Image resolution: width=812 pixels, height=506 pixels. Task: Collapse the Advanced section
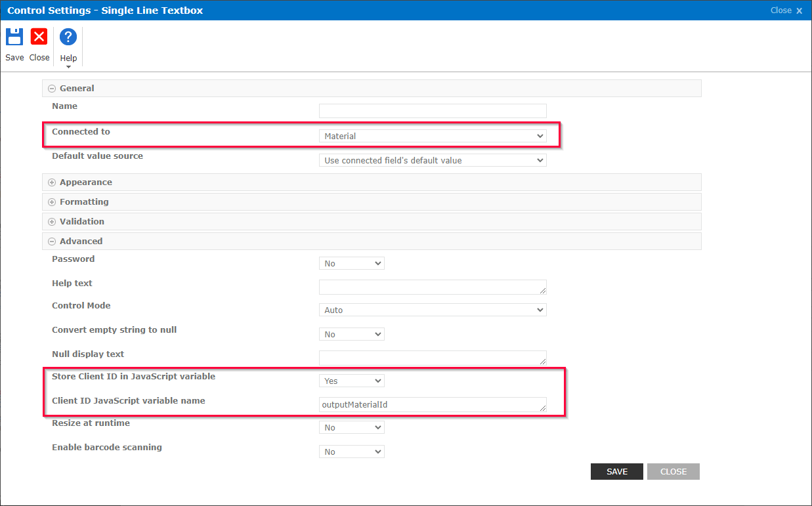[51, 241]
